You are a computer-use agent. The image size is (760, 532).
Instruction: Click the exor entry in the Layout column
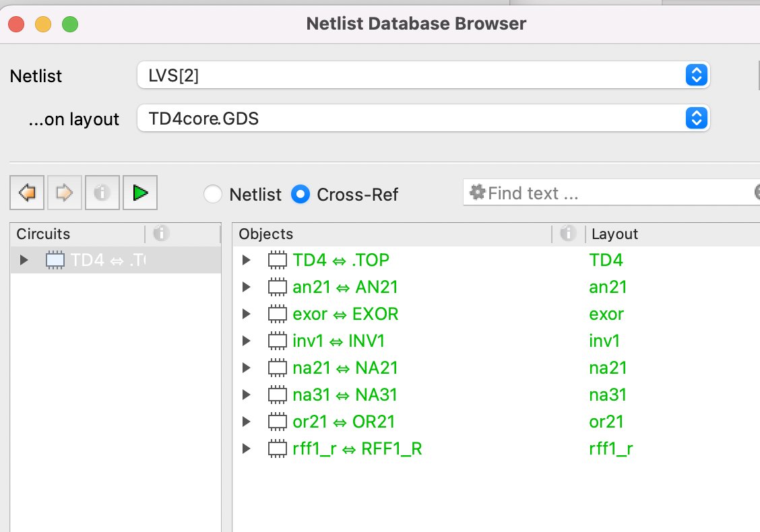(x=606, y=314)
